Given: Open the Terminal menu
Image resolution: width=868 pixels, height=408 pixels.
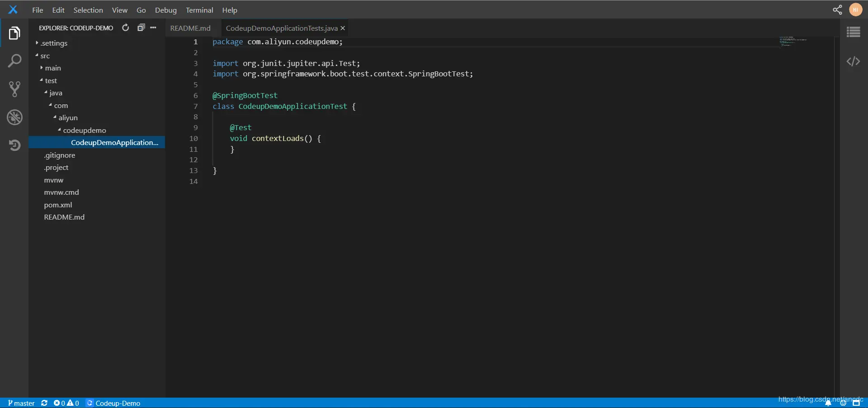Looking at the screenshot, I should tap(199, 9).
